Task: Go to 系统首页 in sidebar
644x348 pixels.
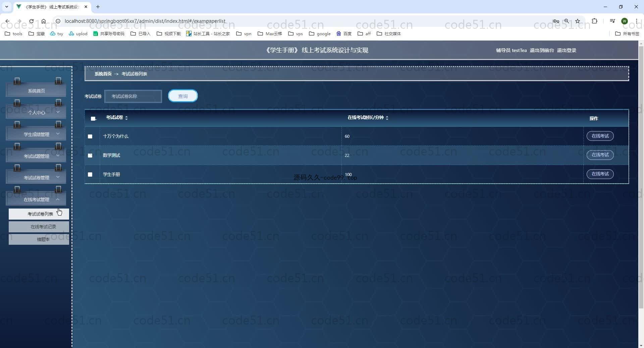Action: click(36, 91)
